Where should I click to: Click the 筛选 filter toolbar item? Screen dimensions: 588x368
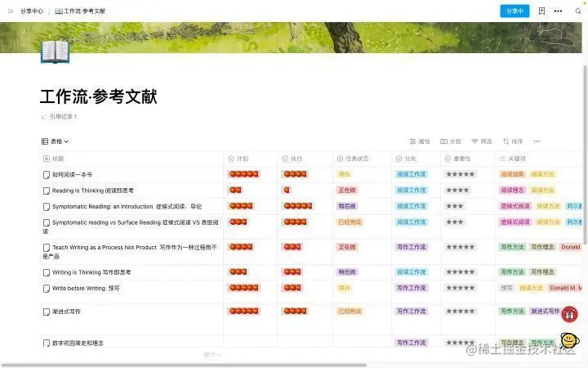click(x=482, y=141)
